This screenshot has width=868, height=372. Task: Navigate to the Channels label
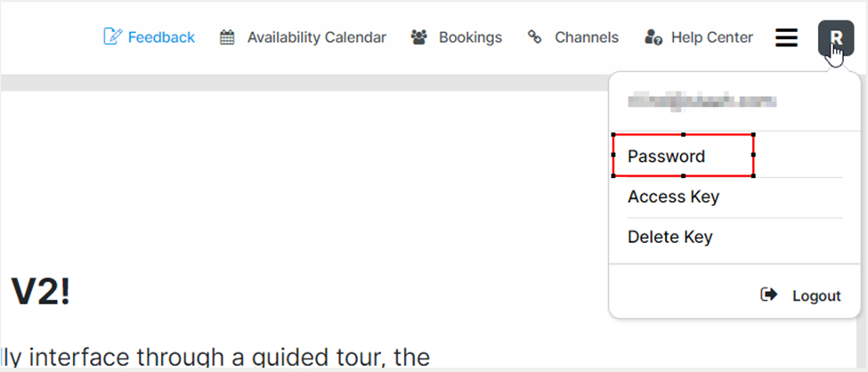click(x=586, y=37)
